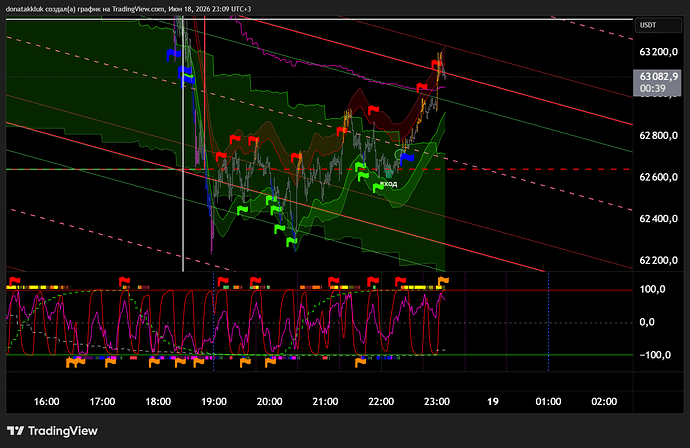Select the green circle entry marker on the chart
This screenshot has width=690, height=448.
399,154
